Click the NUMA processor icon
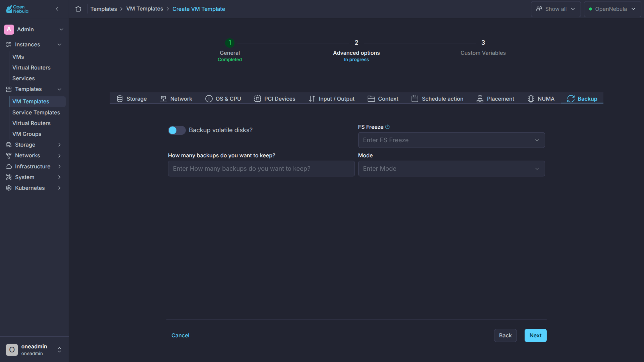The width and height of the screenshot is (644, 362). point(531,99)
